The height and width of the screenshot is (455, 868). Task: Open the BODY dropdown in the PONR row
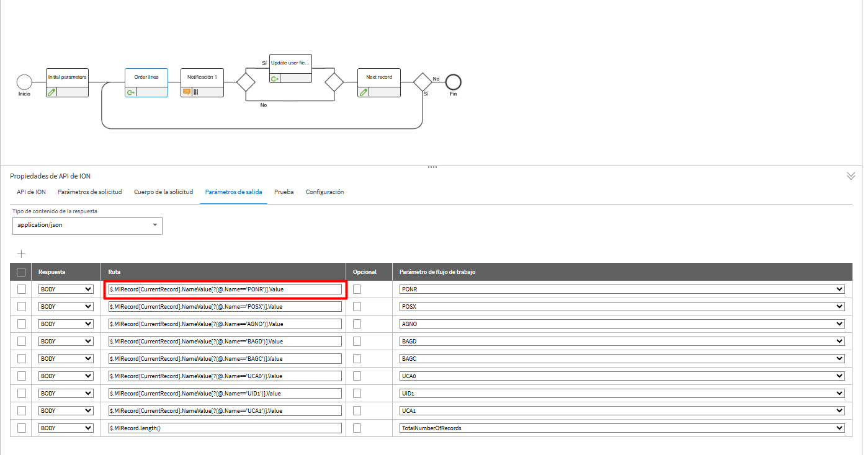pyautogui.click(x=66, y=289)
